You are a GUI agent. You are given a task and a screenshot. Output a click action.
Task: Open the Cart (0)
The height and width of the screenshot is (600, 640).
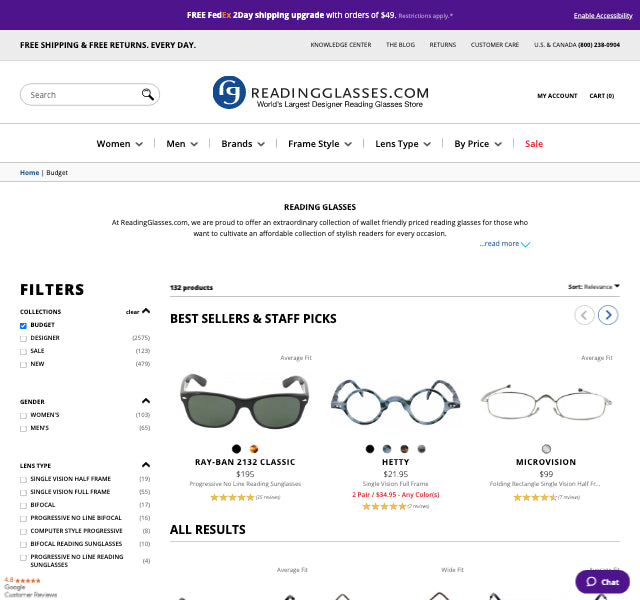(x=602, y=96)
